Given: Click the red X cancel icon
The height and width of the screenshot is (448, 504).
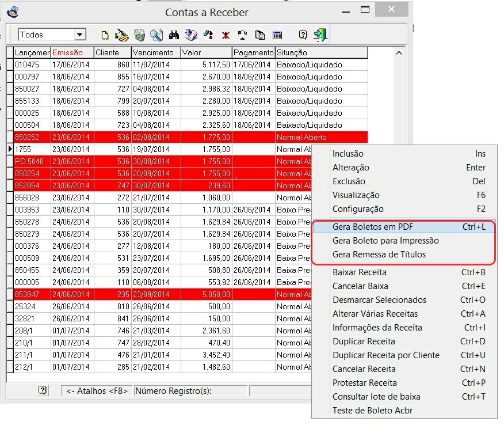Looking at the screenshot, I should tap(226, 35).
